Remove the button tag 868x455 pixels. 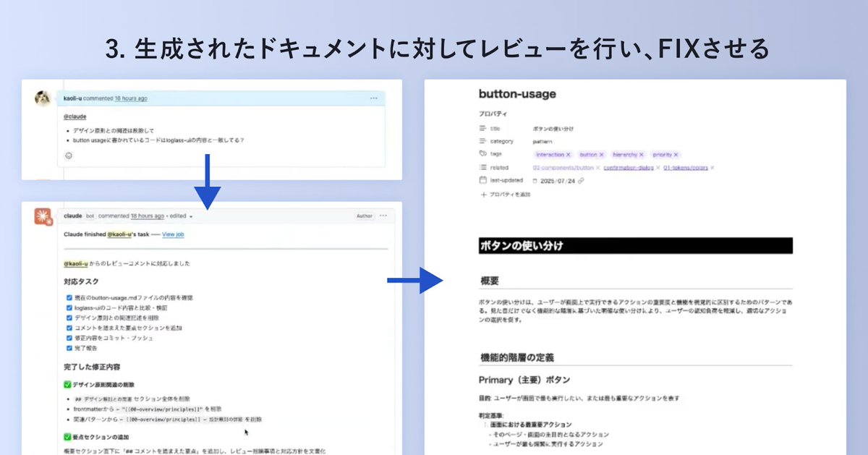(601, 155)
